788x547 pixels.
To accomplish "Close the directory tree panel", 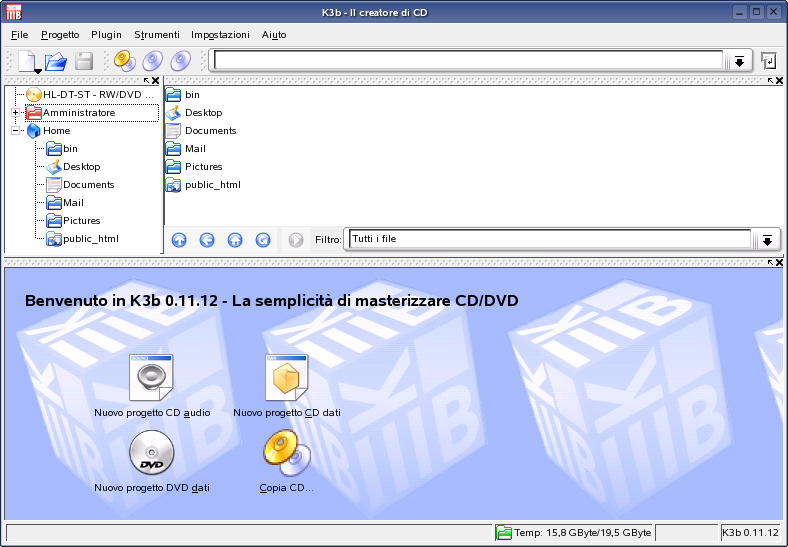I will (156, 80).
